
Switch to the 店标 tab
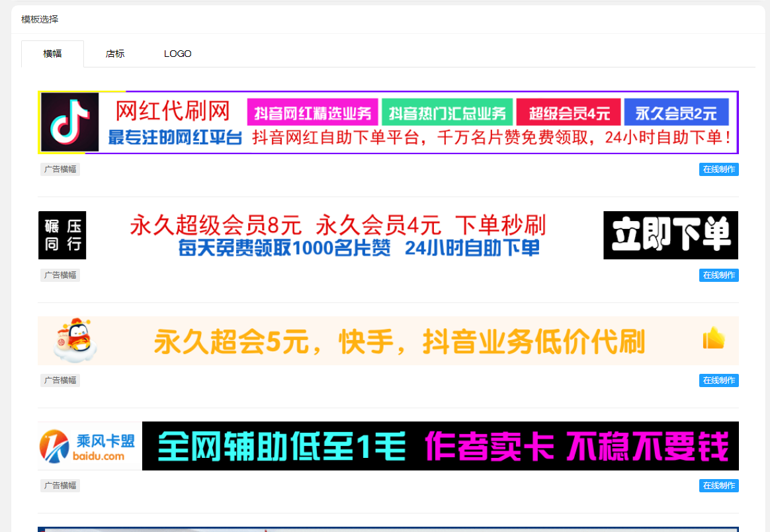click(115, 54)
